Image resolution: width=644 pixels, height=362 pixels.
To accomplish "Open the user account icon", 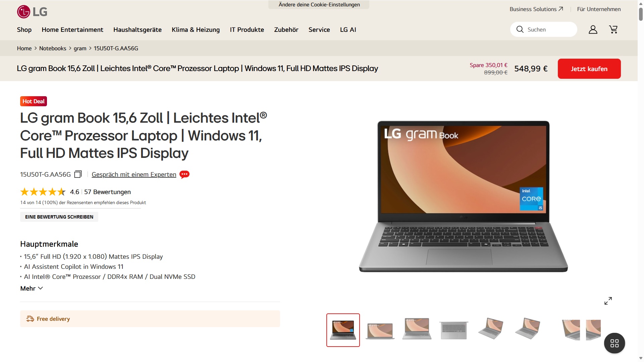I will pyautogui.click(x=593, y=29).
